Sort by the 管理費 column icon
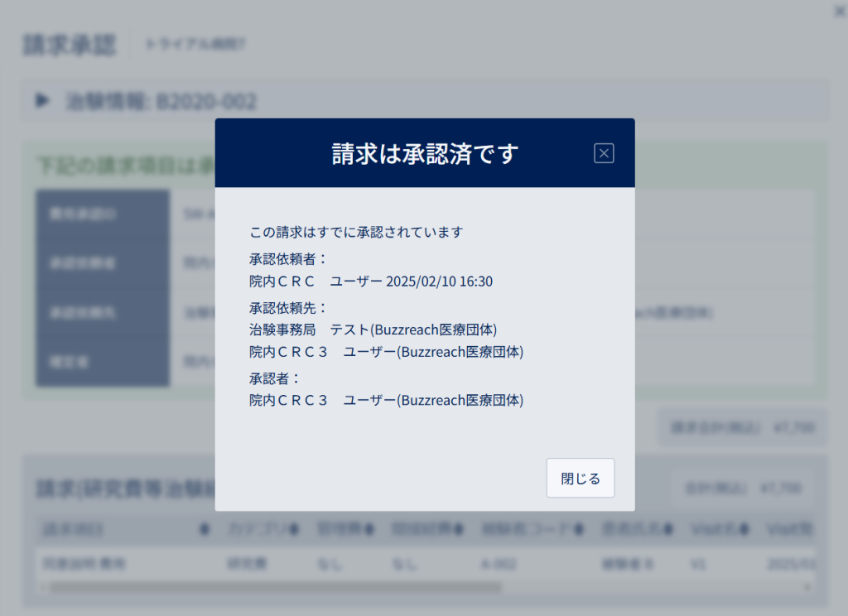Viewport: 848px width, 616px height. pyautogui.click(x=369, y=529)
